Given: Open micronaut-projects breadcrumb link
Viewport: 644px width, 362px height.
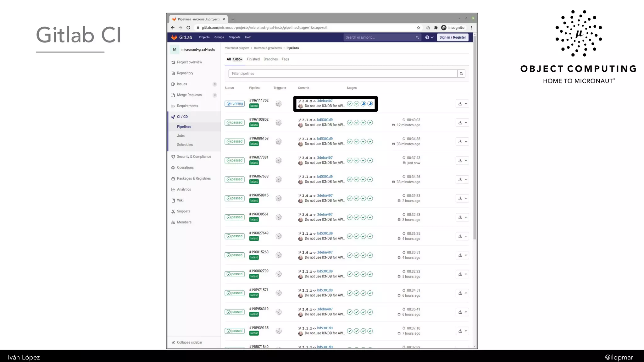Looking at the screenshot, I should tap(237, 48).
